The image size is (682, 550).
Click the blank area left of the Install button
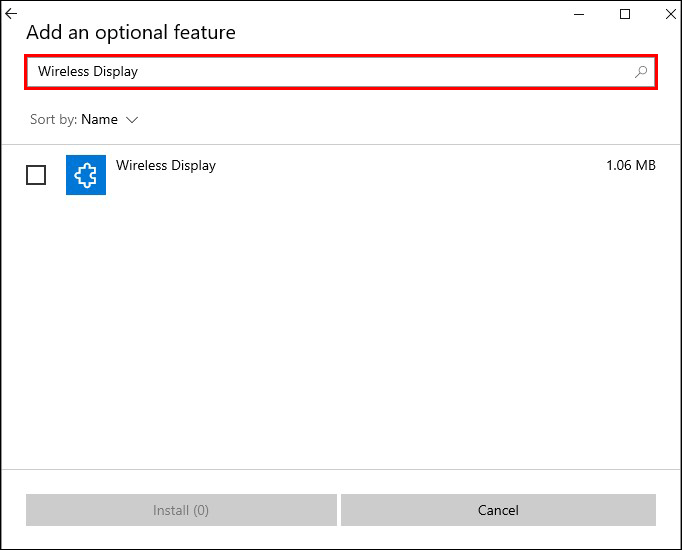click(13, 510)
